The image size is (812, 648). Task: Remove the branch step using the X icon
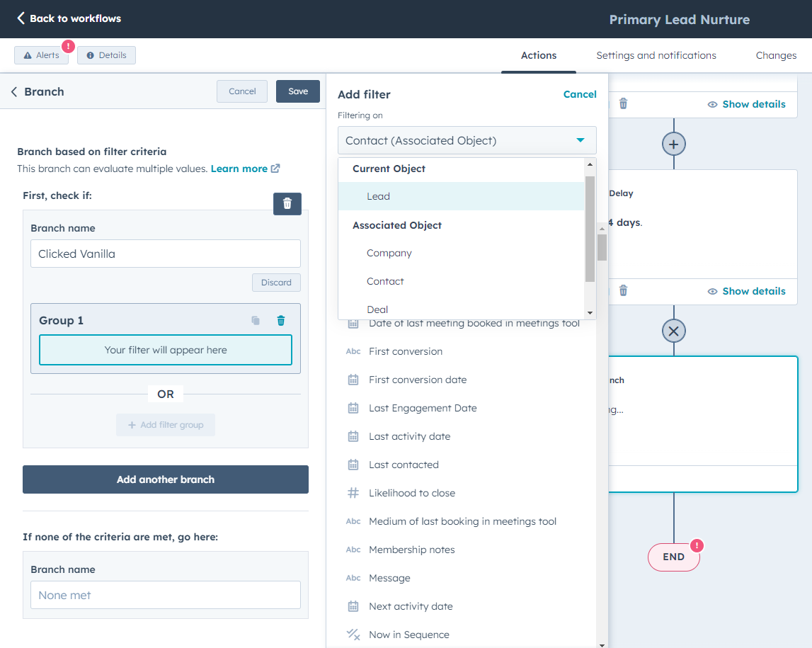[673, 330]
